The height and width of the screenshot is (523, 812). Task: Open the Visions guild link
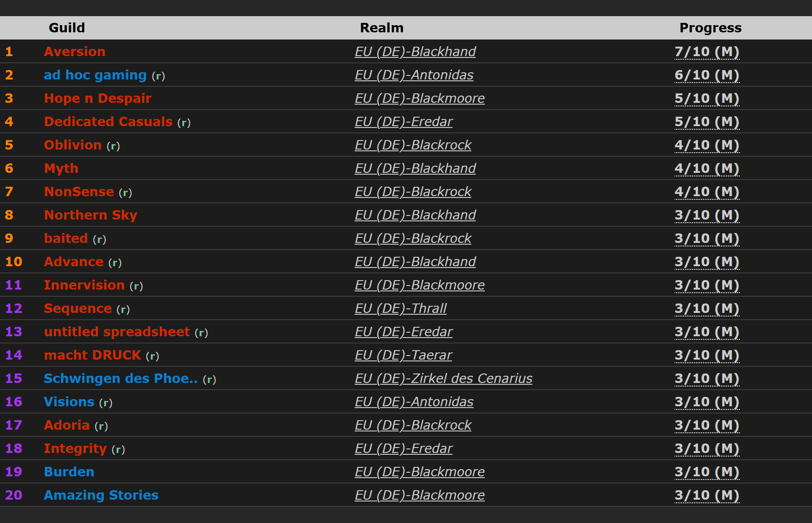(69, 402)
